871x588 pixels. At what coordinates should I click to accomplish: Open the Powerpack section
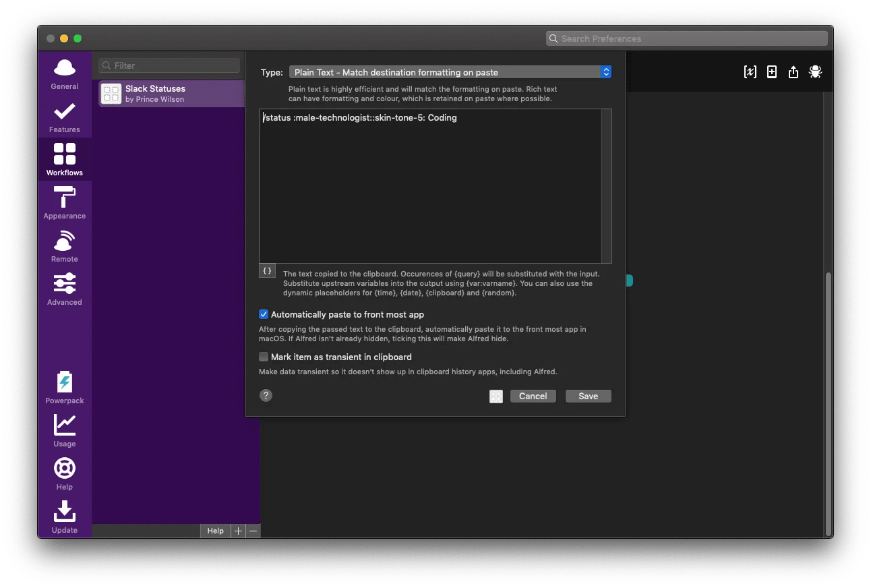65,388
